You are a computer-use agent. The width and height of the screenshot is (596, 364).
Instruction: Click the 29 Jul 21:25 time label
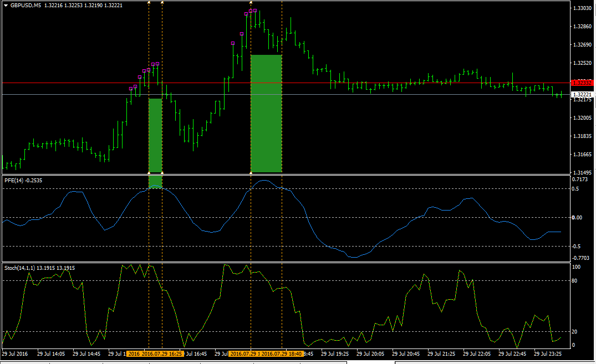441,353
